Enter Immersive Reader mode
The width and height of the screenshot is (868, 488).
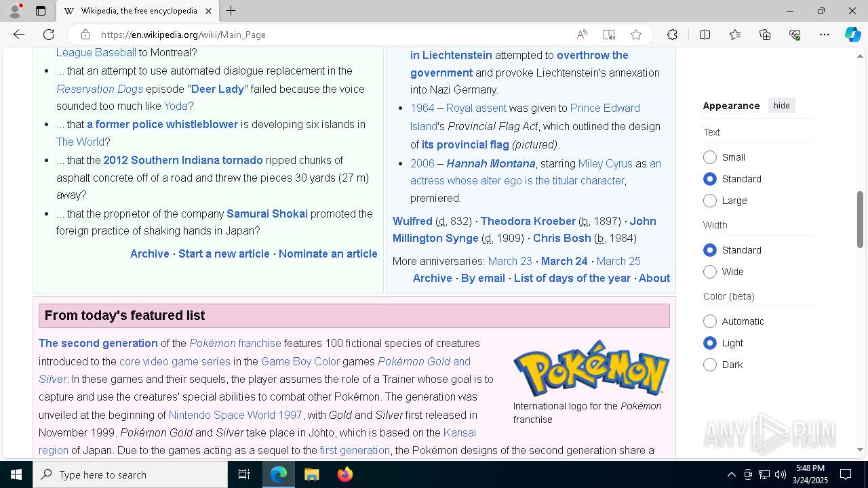point(609,35)
